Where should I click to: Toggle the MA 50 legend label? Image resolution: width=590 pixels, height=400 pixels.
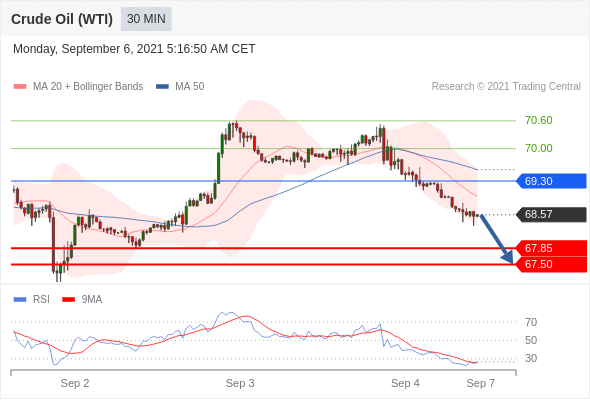(190, 87)
